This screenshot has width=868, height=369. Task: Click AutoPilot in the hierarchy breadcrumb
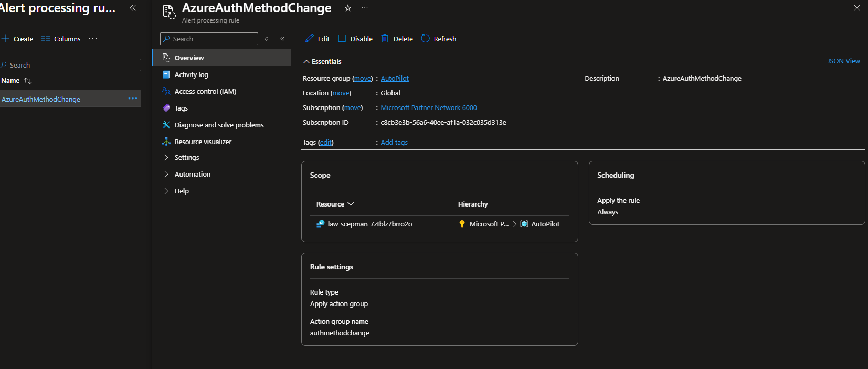[x=545, y=224]
